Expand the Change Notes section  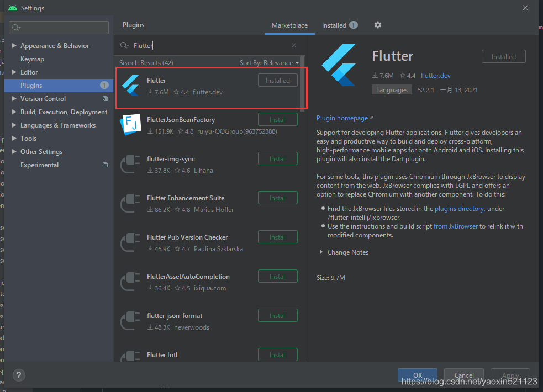coord(321,252)
